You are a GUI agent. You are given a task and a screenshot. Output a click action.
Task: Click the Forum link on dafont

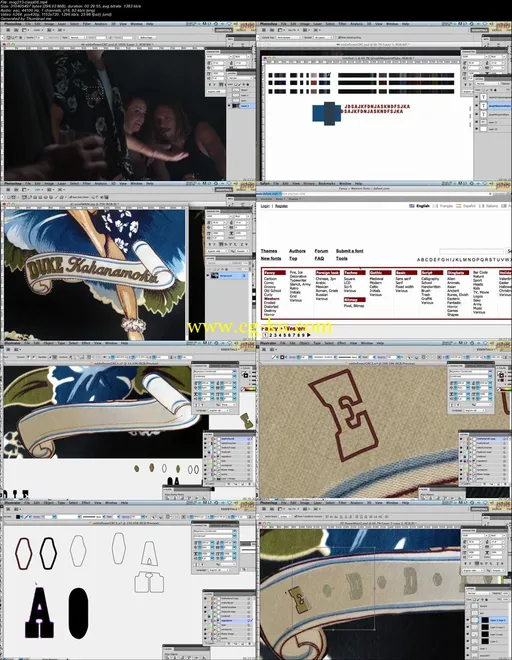tap(321, 251)
